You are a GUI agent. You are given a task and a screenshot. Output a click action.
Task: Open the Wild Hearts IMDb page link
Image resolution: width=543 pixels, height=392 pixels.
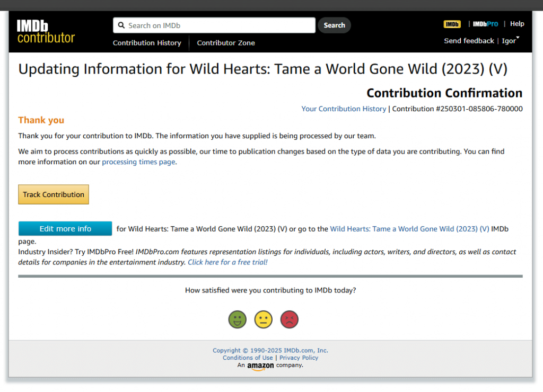coord(409,229)
